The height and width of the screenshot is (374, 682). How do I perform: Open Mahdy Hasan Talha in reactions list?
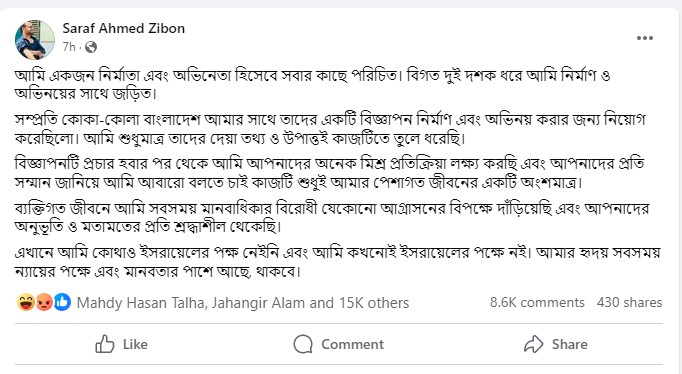(141, 303)
